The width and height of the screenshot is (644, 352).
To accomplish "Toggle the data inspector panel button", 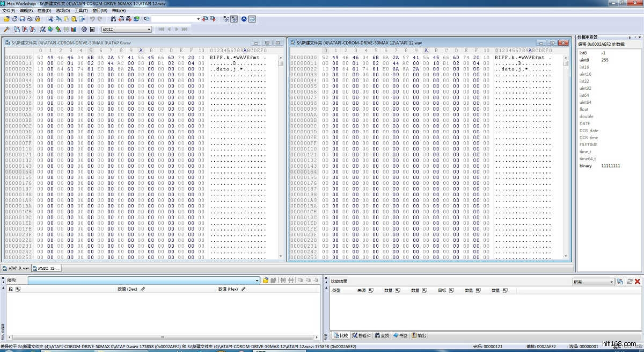I will [x=252, y=19].
